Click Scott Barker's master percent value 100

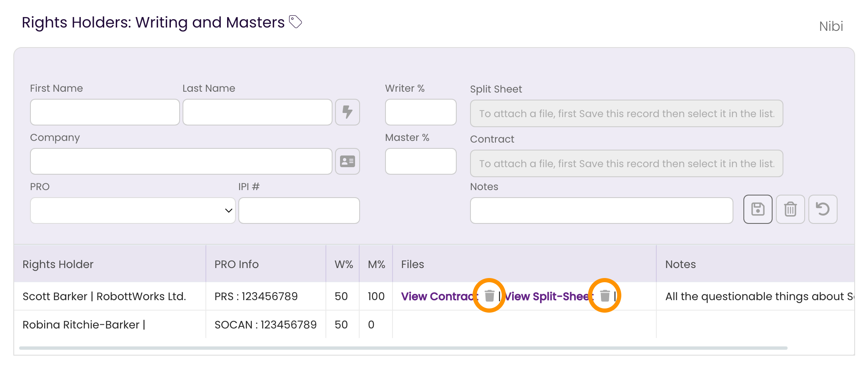point(376,296)
